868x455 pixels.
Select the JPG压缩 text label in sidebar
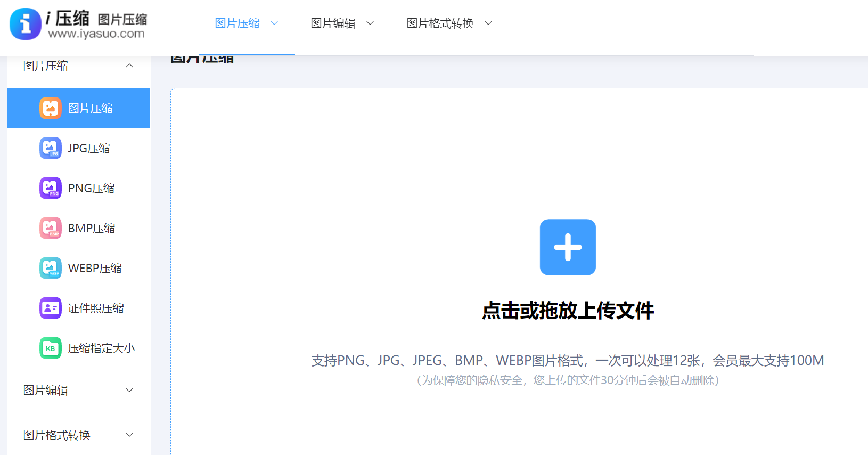tap(89, 148)
